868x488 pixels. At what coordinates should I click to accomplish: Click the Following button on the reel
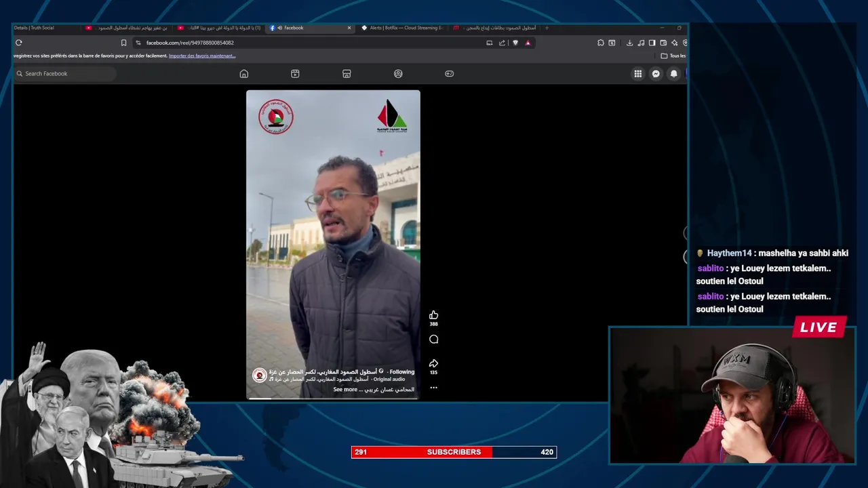pyautogui.click(x=401, y=372)
